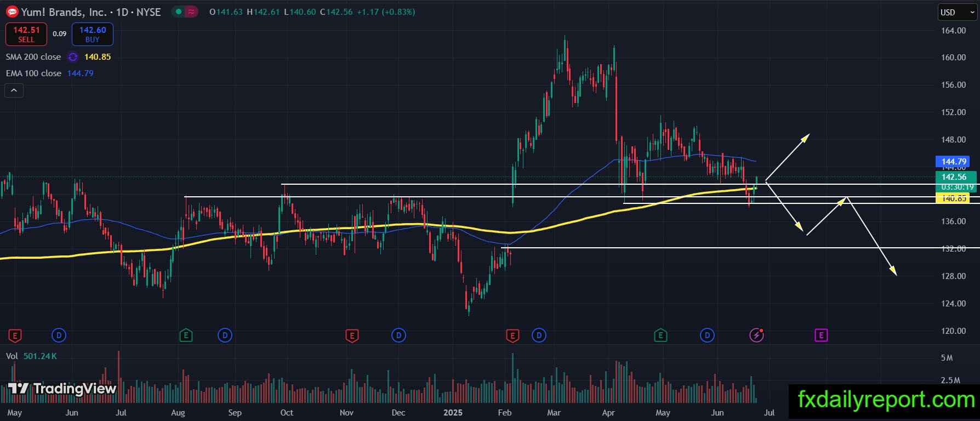This screenshot has height=421, width=980.
Task: Open the dividend marker near late May 2025
Action: click(x=707, y=335)
